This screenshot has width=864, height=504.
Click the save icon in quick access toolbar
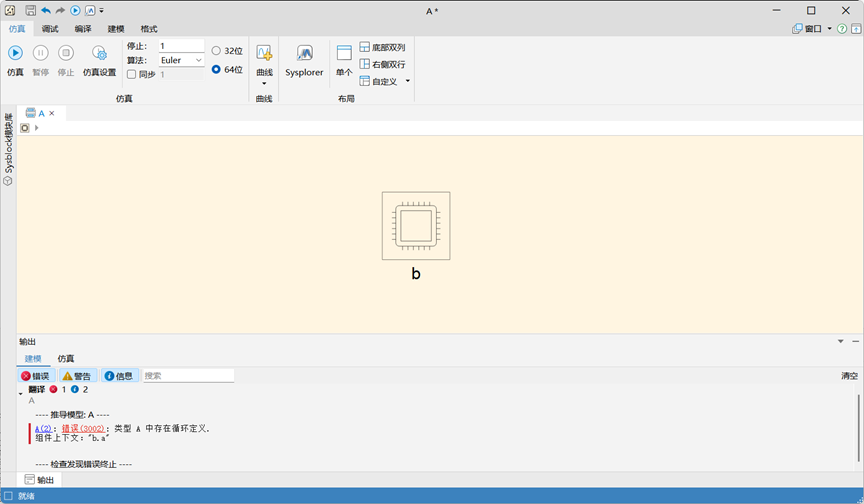click(x=30, y=10)
